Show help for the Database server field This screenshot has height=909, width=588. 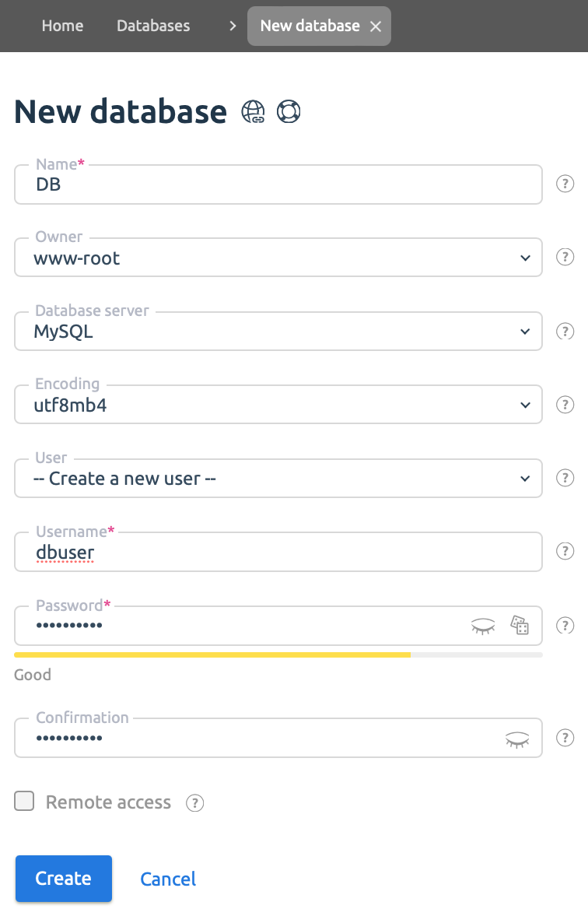[565, 331]
